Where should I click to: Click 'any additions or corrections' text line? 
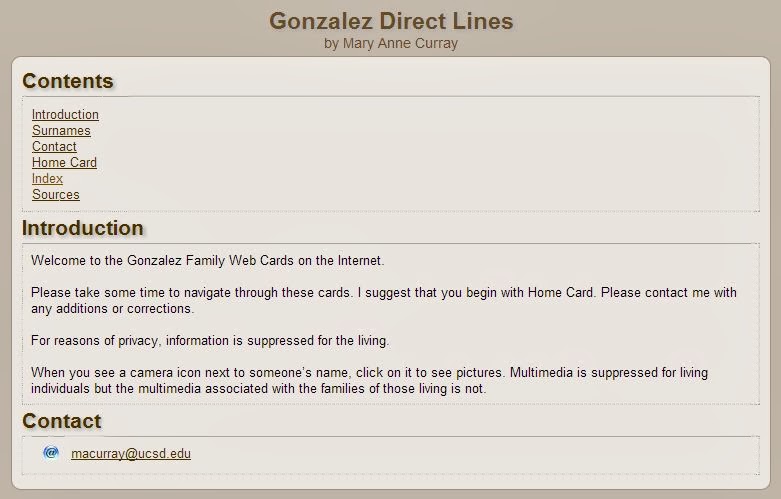pyautogui.click(x=113, y=309)
